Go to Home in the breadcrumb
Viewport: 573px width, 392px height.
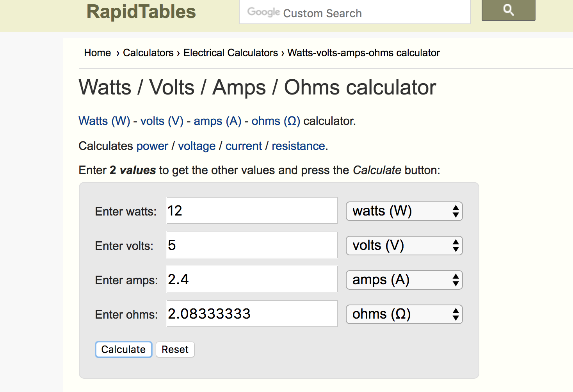[97, 53]
